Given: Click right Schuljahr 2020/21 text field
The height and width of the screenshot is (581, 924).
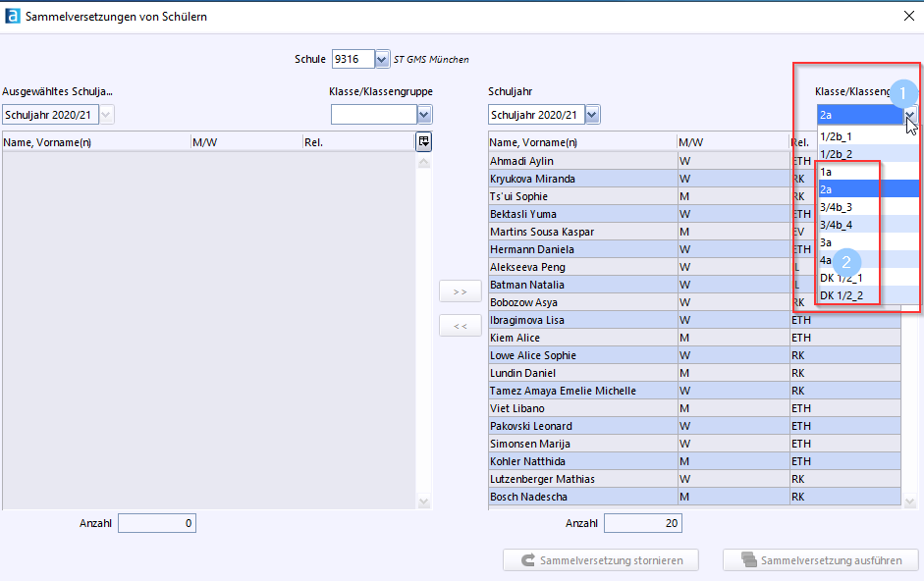Looking at the screenshot, I should pyautogui.click(x=536, y=114).
